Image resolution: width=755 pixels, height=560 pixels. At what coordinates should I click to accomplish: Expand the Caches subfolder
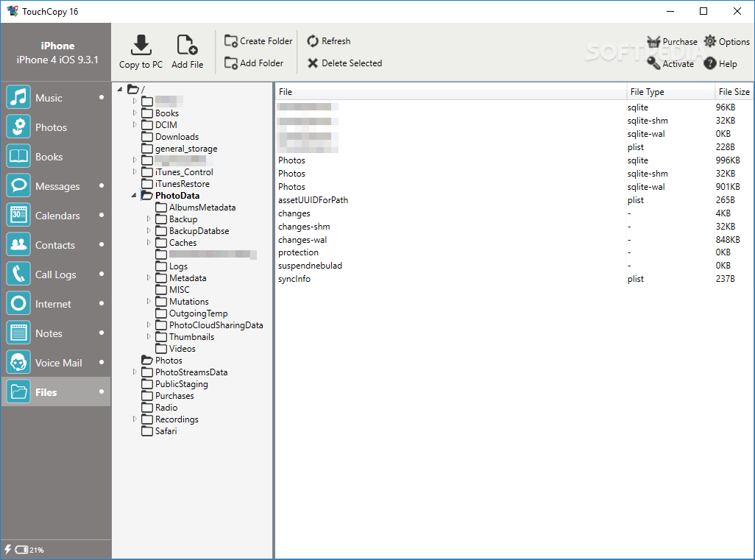pyautogui.click(x=149, y=242)
